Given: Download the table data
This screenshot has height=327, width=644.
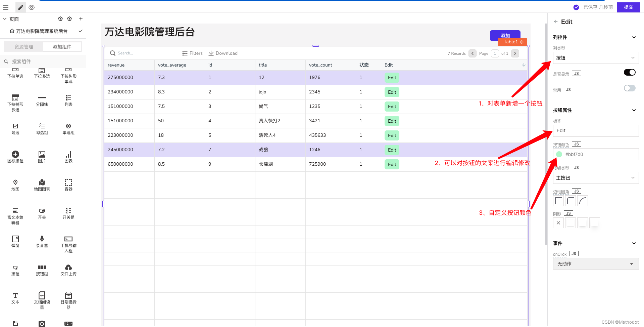Looking at the screenshot, I should coord(223,53).
